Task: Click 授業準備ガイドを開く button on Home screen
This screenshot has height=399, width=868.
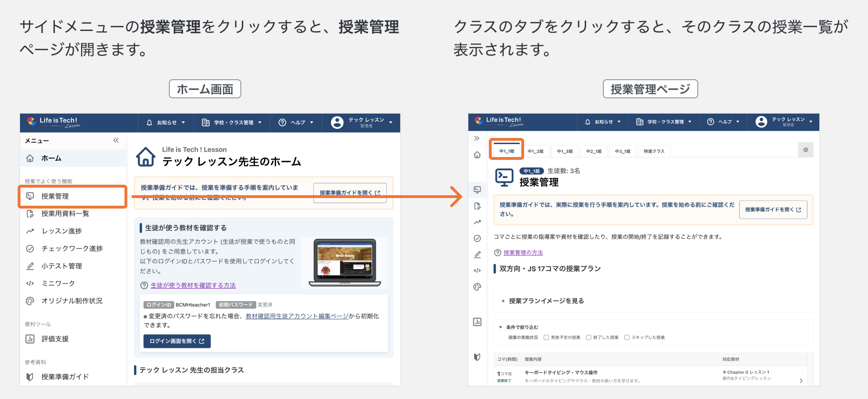Action: click(x=350, y=193)
